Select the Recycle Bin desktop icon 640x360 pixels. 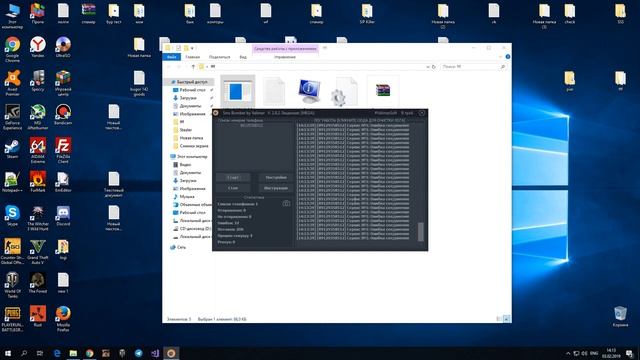620,316
